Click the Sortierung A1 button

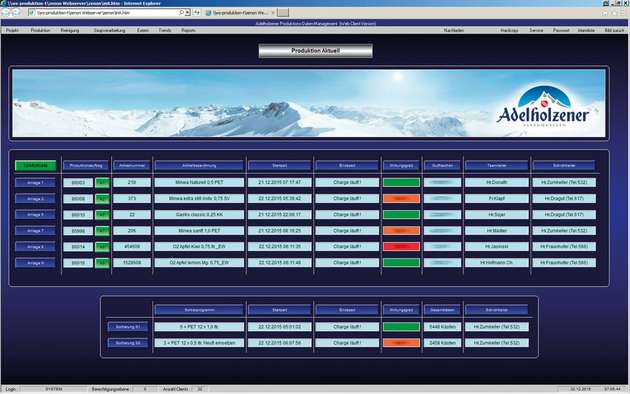tap(128, 327)
